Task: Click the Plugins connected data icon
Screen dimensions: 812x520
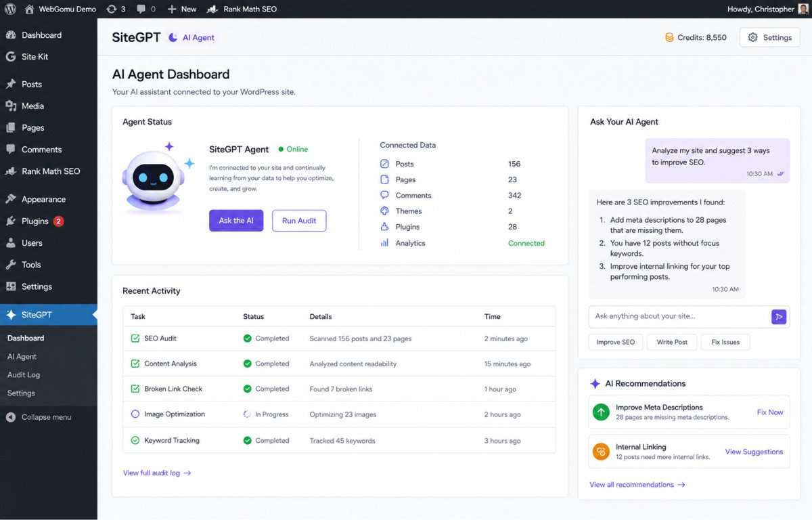Action: pyautogui.click(x=385, y=227)
